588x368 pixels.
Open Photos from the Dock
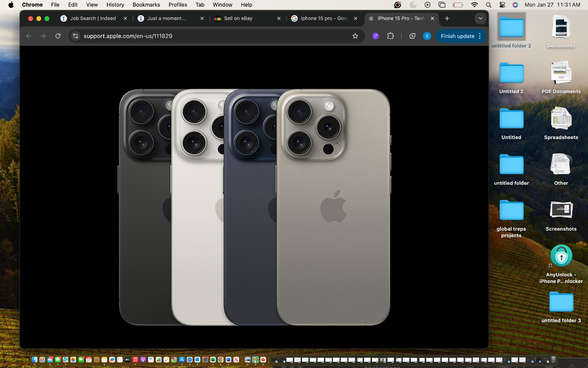pyautogui.click(x=73, y=360)
